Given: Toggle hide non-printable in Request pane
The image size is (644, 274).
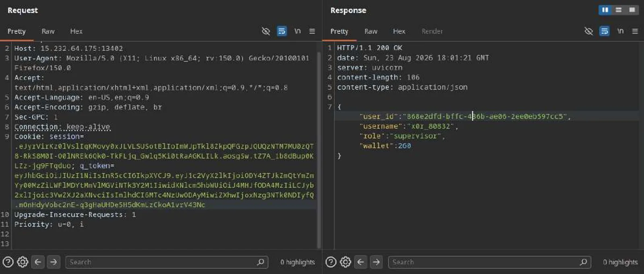Looking at the screenshot, I should point(266,31).
